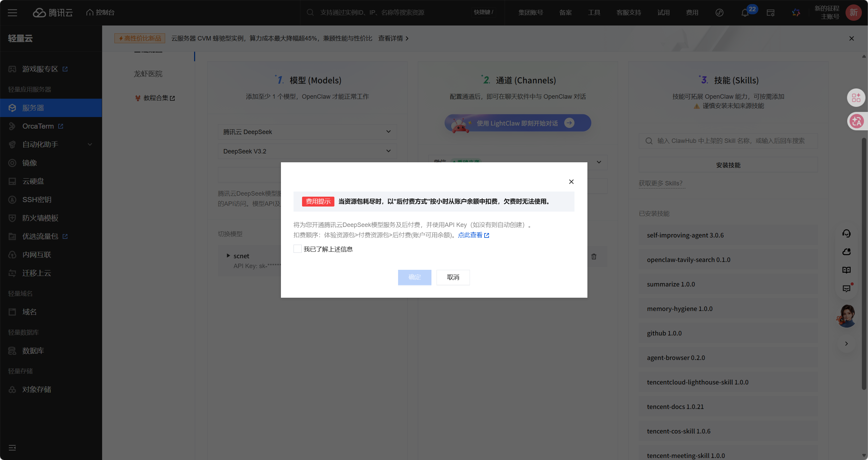Click the virtual assistant avatar
The image size is (868, 460).
tap(846, 316)
